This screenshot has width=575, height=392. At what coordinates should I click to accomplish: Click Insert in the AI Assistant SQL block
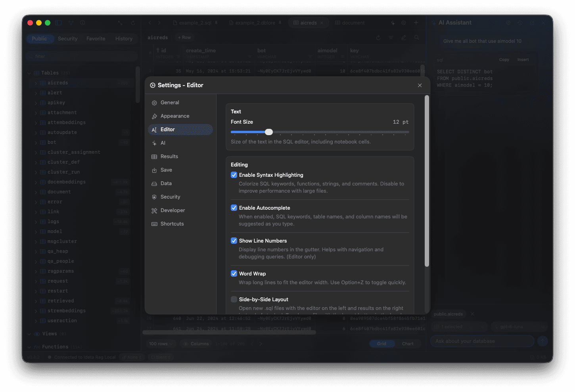tap(523, 60)
